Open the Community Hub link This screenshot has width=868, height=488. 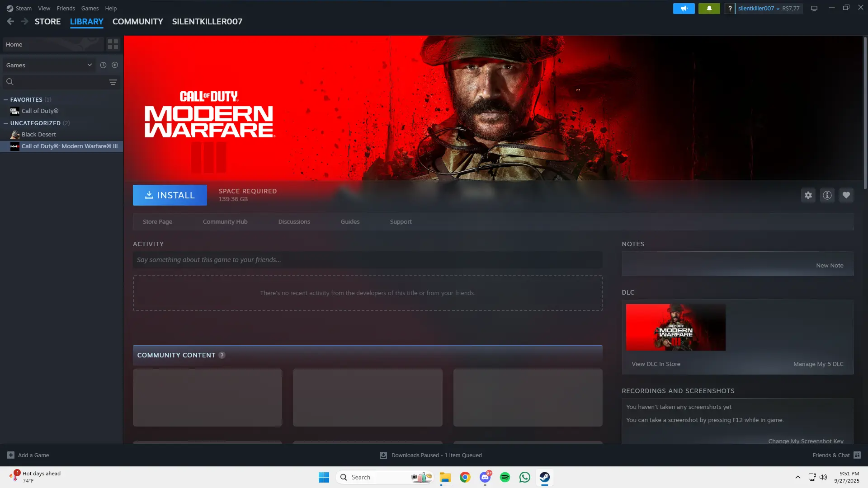225,221
